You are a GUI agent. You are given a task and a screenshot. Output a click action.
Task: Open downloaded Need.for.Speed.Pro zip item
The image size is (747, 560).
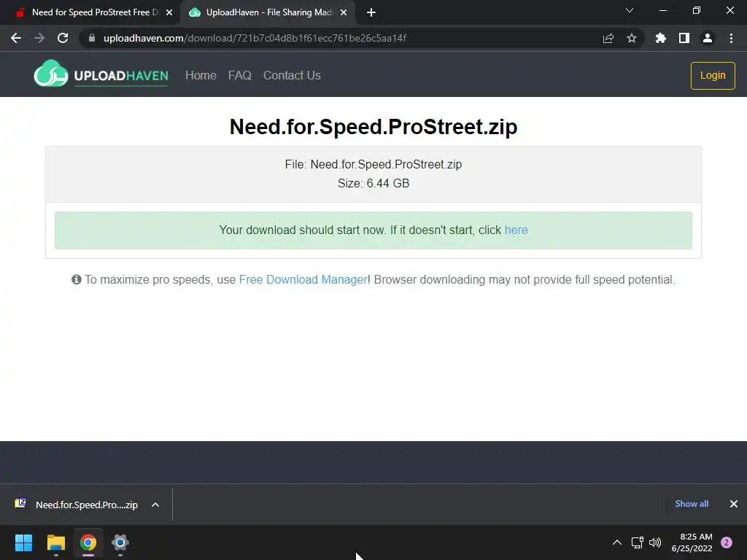77,505
